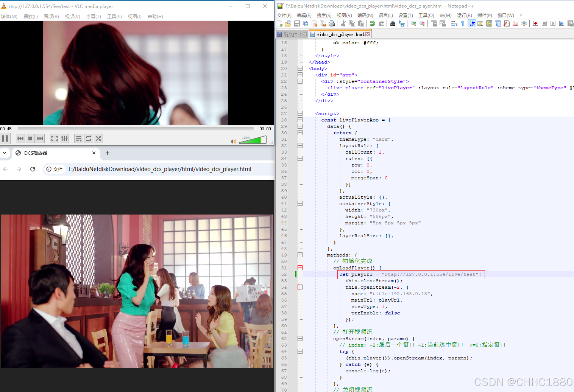Open VLC 媒体(M) menu
Screen dimensions: 574x392
pyautogui.click(x=9, y=16)
